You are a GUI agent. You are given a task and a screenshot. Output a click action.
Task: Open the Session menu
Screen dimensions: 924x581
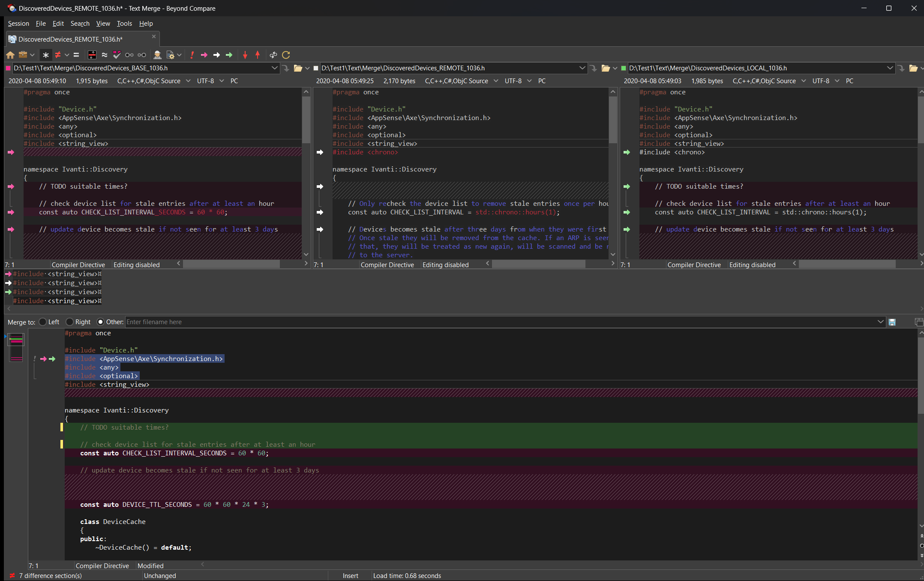pos(18,24)
